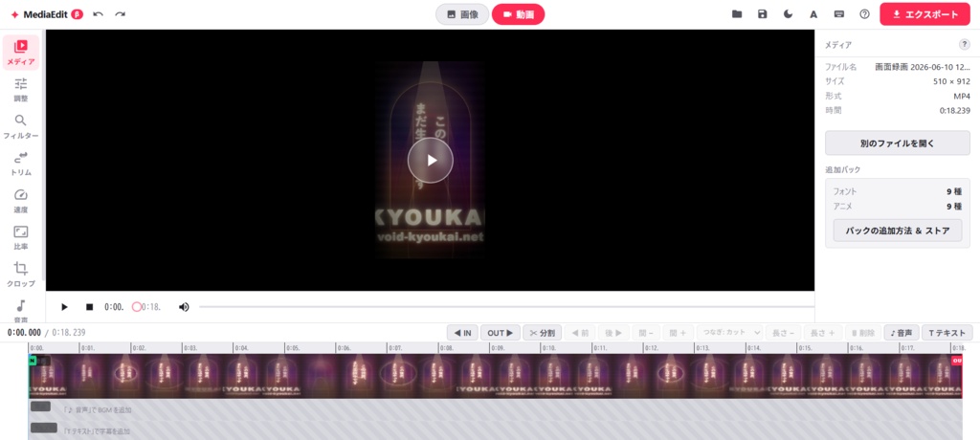Click the 0:15 mark on the timeline ruler

click(x=805, y=347)
